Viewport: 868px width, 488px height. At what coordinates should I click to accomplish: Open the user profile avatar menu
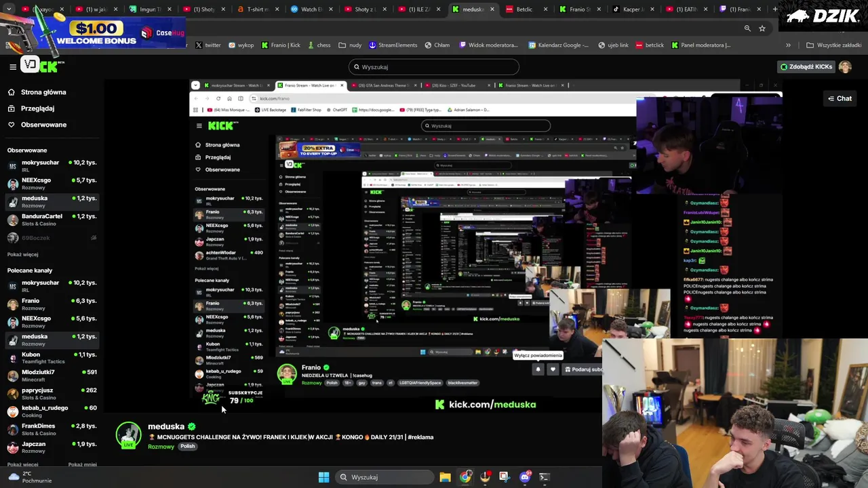pos(845,66)
